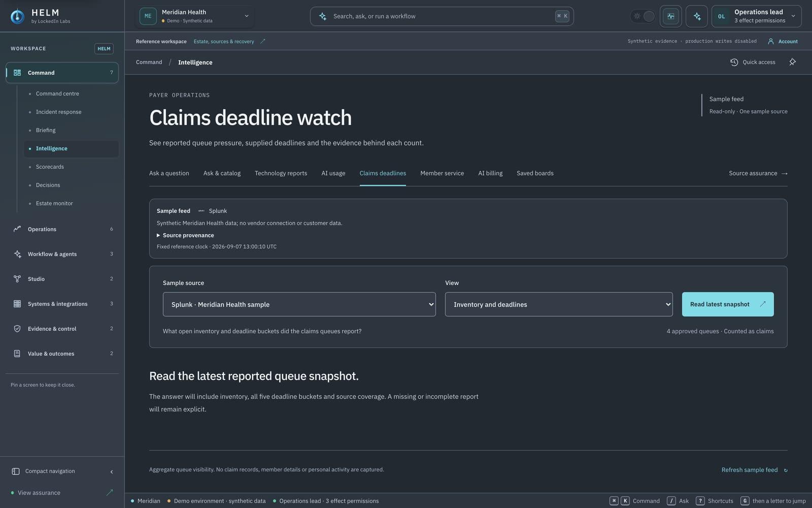This screenshot has width=812, height=508.
Task: Click Refresh sample feed
Action: (x=755, y=470)
